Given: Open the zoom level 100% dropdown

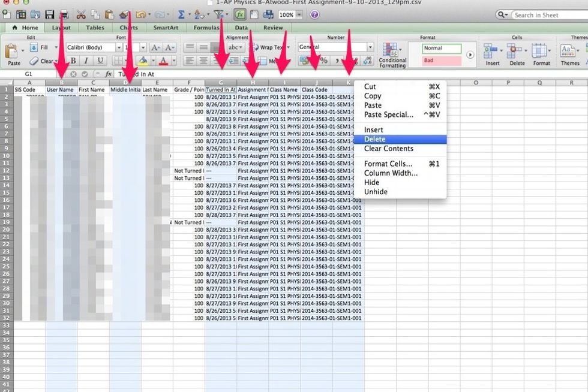Looking at the screenshot, I should (293, 15).
